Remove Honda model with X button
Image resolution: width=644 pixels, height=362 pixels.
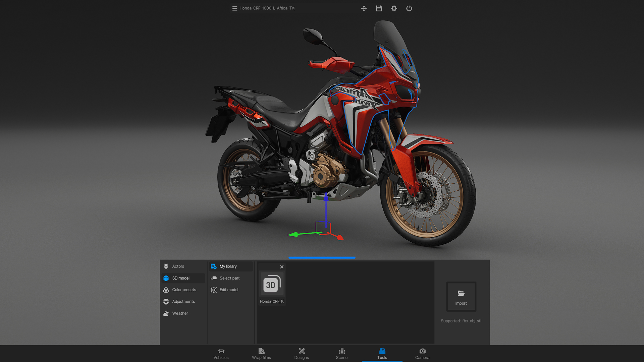282,267
